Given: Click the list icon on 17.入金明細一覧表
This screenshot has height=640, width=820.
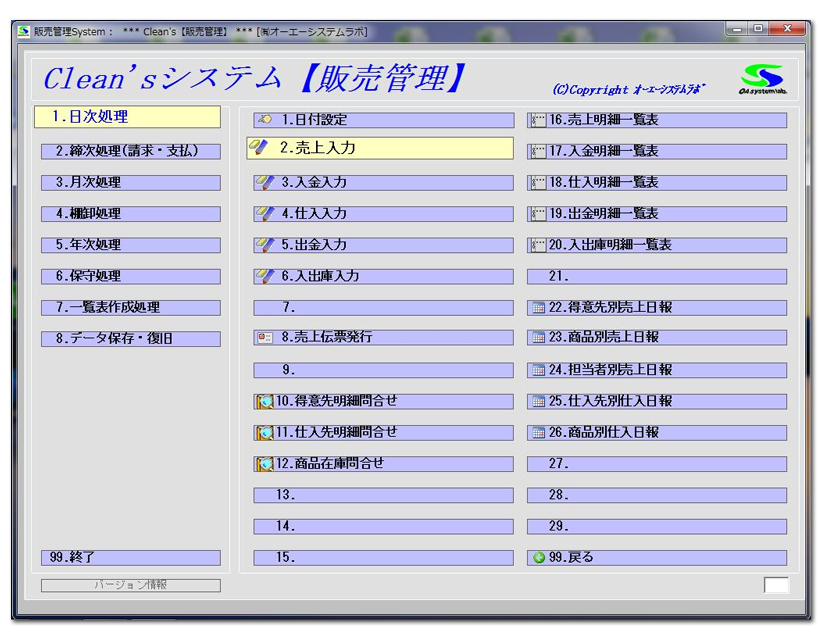Looking at the screenshot, I should [538, 152].
